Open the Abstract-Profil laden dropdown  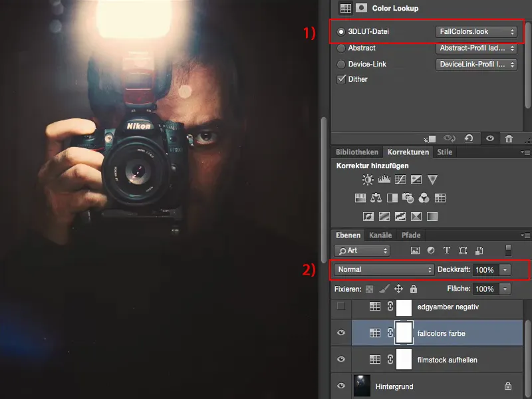click(x=476, y=48)
